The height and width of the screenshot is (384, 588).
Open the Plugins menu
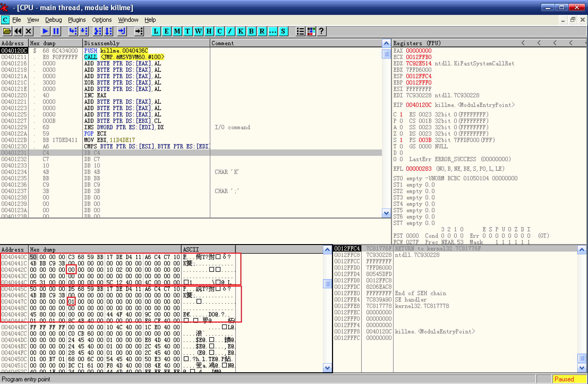click(77, 20)
